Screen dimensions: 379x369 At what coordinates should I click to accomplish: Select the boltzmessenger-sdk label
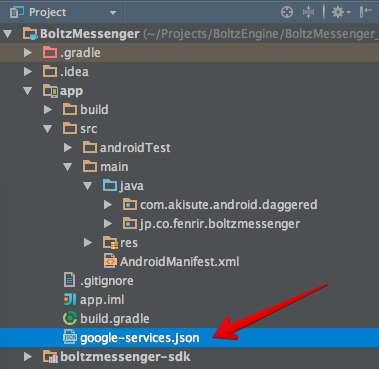[x=125, y=357]
